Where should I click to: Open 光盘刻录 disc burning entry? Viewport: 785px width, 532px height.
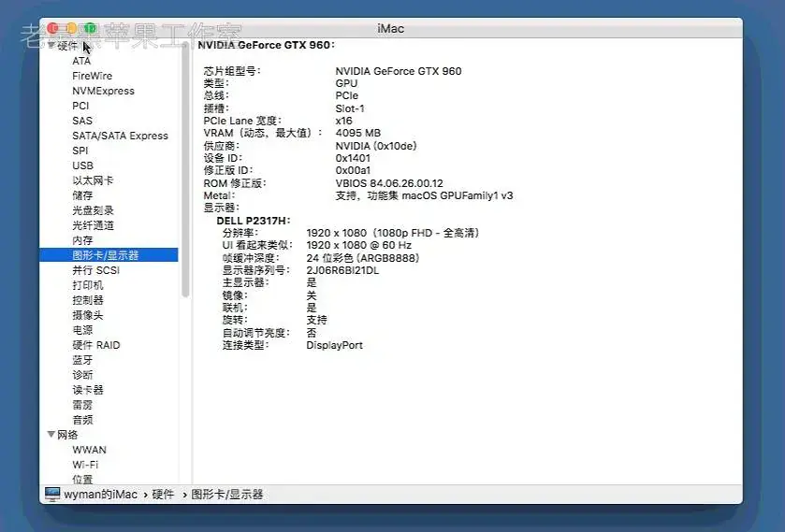click(93, 210)
